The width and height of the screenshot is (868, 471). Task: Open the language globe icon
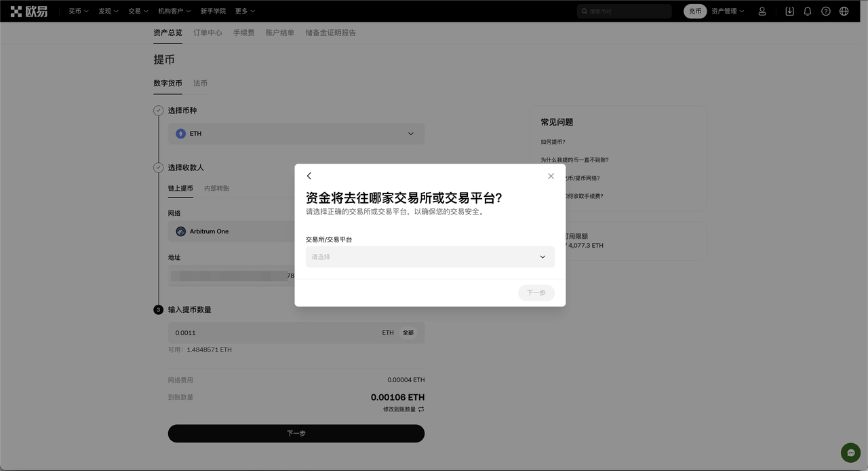tap(844, 11)
